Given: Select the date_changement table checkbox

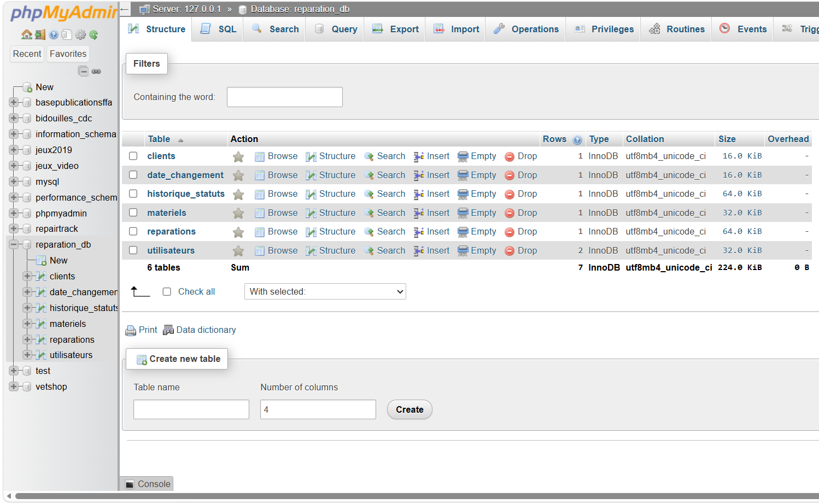Looking at the screenshot, I should pyautogui.click(x=133, y=175).
